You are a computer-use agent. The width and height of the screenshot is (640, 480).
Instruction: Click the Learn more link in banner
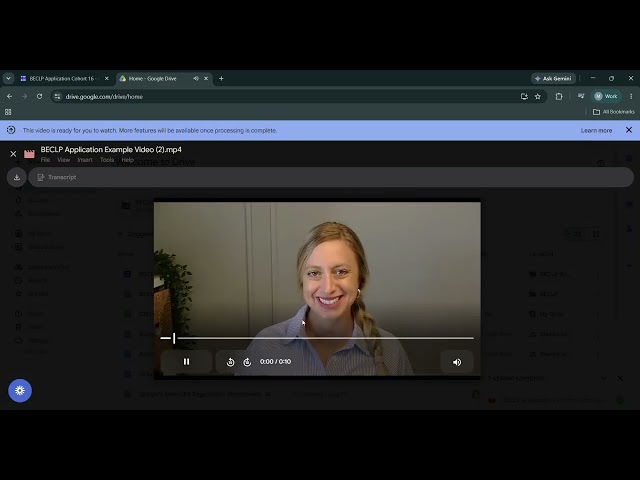(x=596, y=131)
